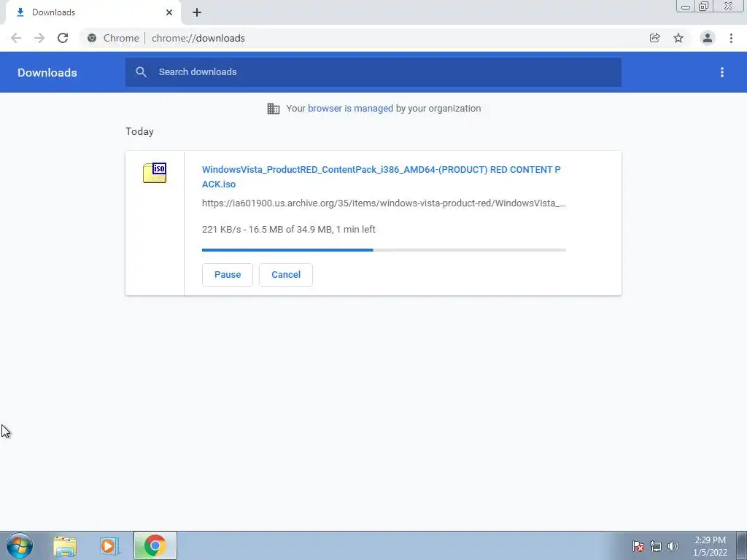Open Action Center flag in system tray

[638, 546]
